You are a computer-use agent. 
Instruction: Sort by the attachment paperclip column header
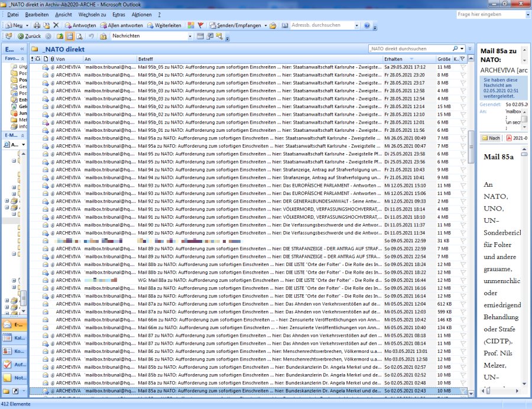tap(52, 59)
